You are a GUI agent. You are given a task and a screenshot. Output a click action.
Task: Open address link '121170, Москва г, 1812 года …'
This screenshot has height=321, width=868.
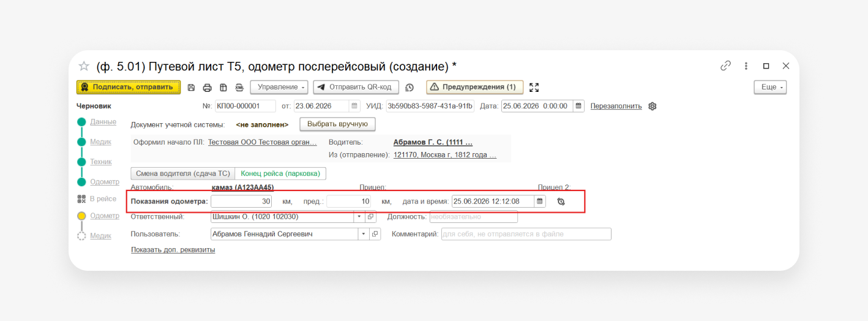click(x=445, y=155)
